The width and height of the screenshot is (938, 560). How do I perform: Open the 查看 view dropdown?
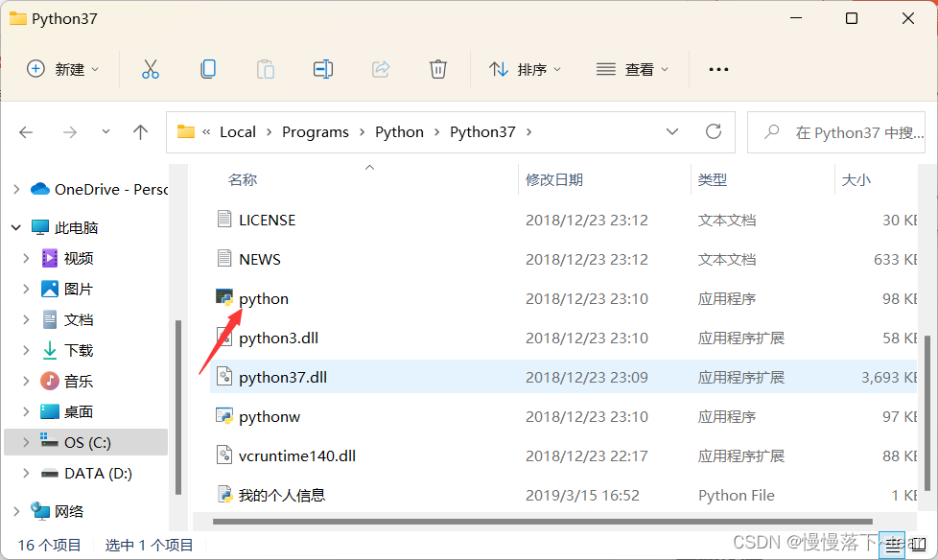click(632, 69)
